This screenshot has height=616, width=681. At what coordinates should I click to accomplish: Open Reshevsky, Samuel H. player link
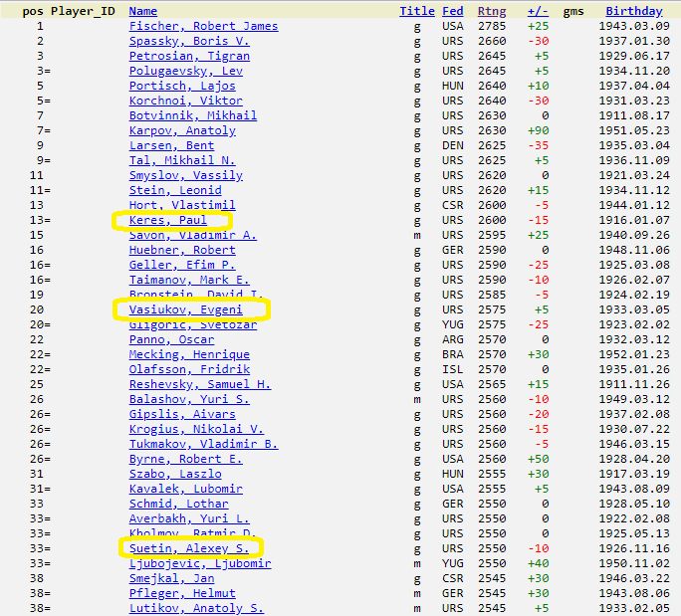coord(200,384)
